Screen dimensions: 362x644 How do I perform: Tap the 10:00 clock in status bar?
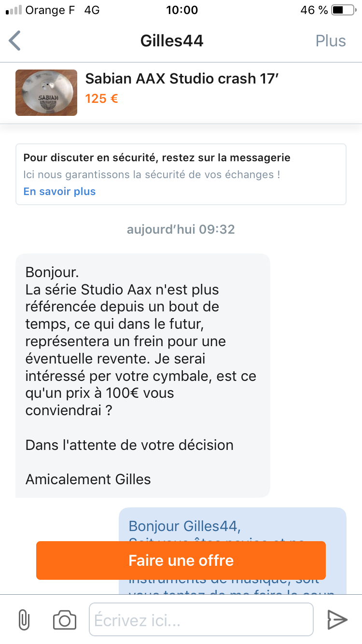181,10
